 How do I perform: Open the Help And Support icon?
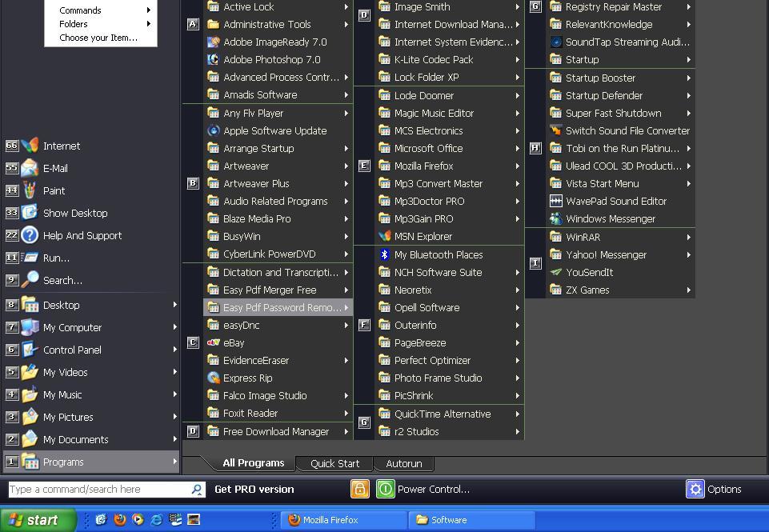tap(30, 235)
